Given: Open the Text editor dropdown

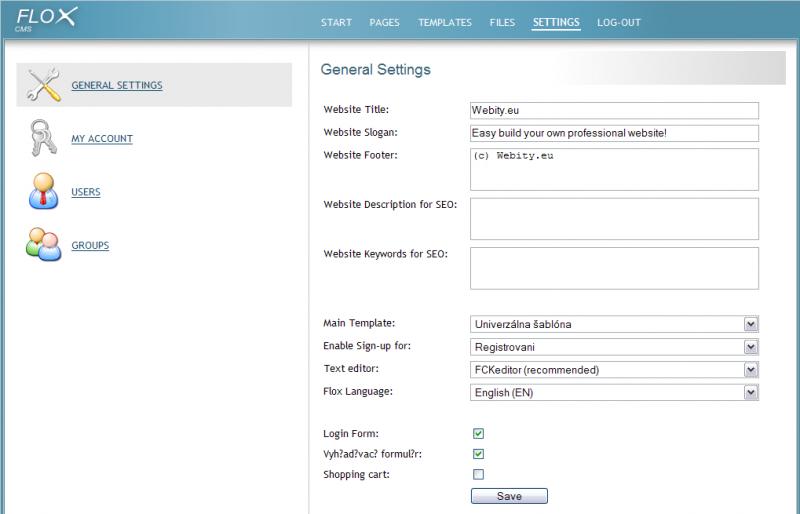Looking at the screenshot, I should [x=614, y=370].
